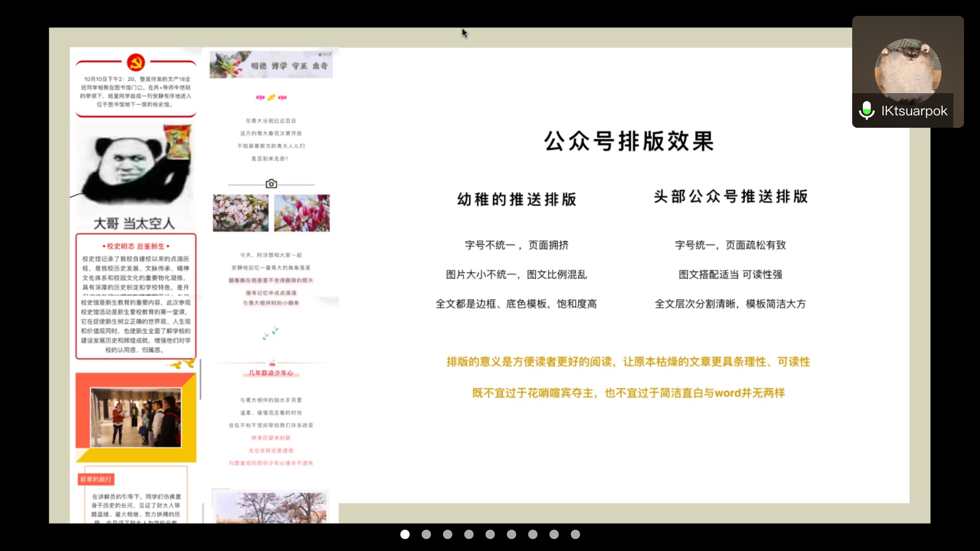Click the yellow bird decoration beneath the red frame
Viewport: 980px width, 551px height.
coord(181,364)
